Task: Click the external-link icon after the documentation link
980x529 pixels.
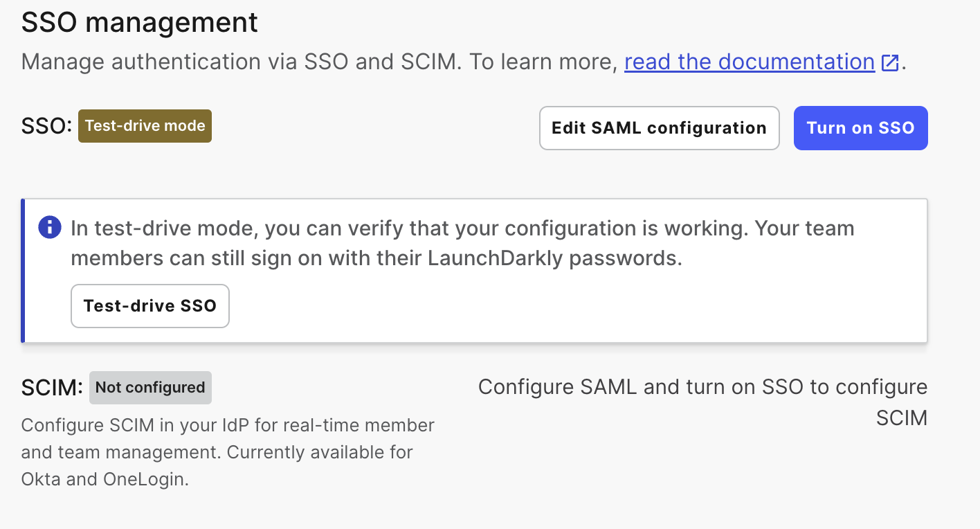Action: pyautogui.click(x=889, y=62)
